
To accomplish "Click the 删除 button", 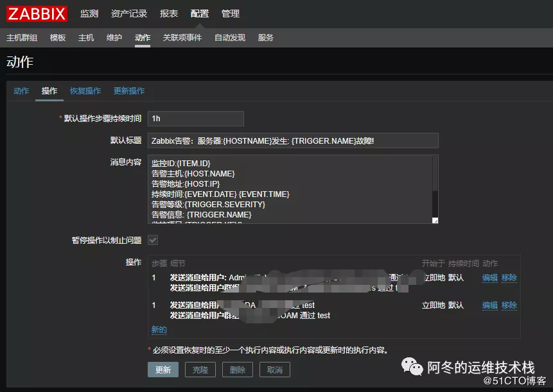I will pyautogui.click(x=238, y=370).
